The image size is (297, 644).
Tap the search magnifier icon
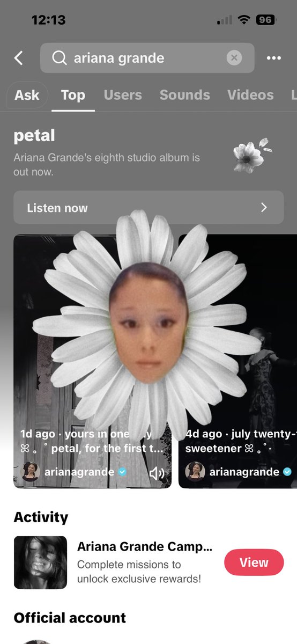coord(59,58)
